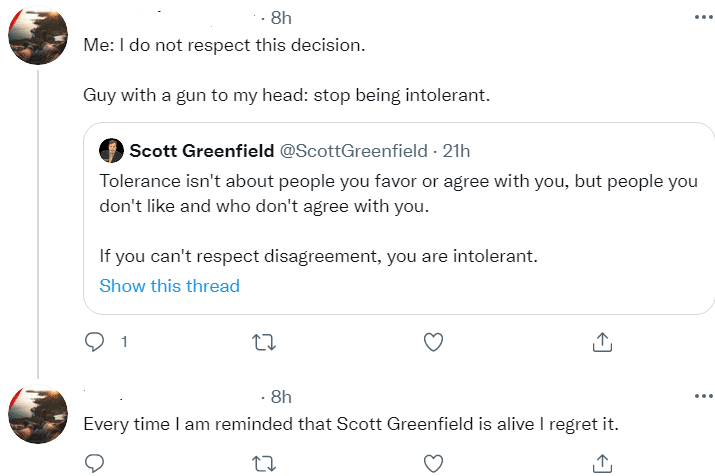Like the first tweet with the heart

point(433,342)
